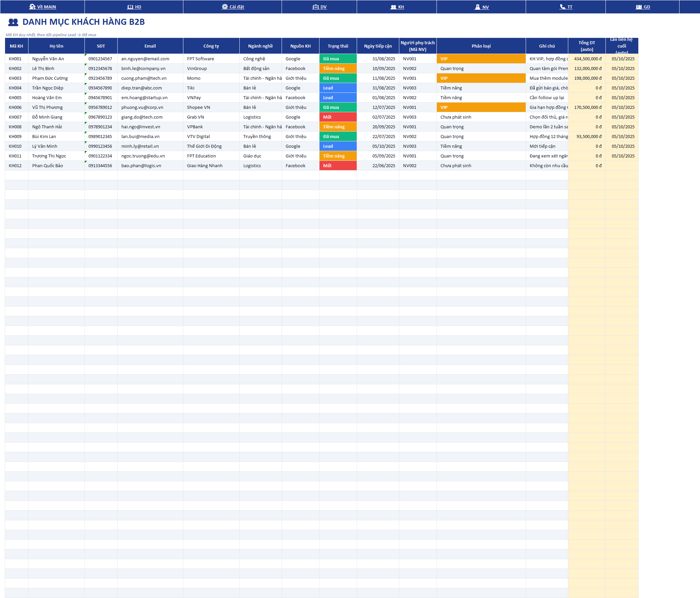
Task: Click the briefcase icon in DV link
Action: tap(315, 7)
